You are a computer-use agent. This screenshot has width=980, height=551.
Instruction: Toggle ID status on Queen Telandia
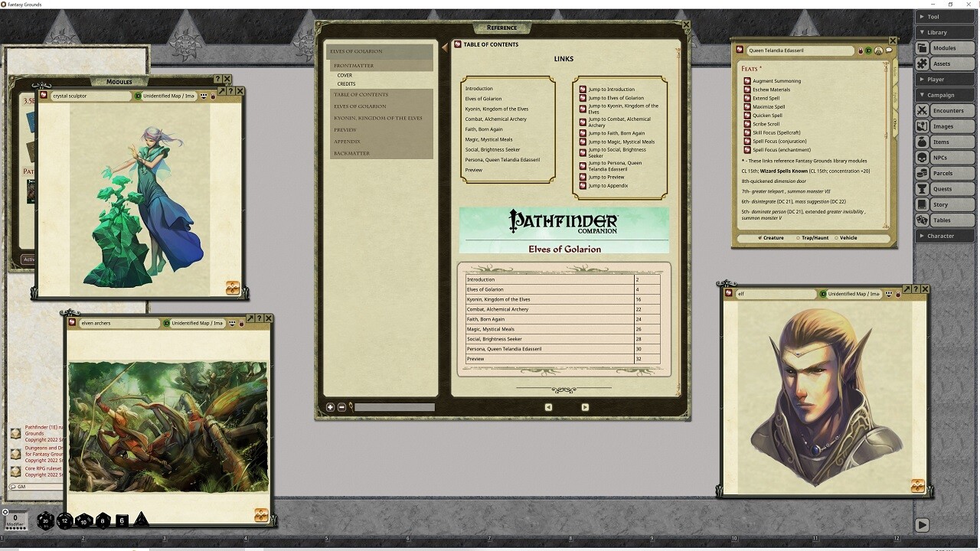[x=869, y=51]
